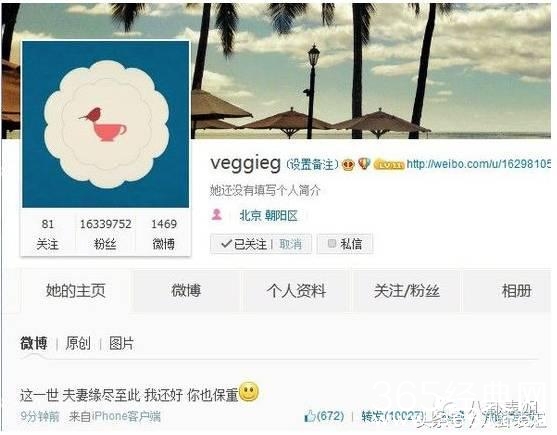Open the 关注/粉丝 tab
Image resolution: width=557 pixels, height=435 pixels.
click(x=406, y=290)
